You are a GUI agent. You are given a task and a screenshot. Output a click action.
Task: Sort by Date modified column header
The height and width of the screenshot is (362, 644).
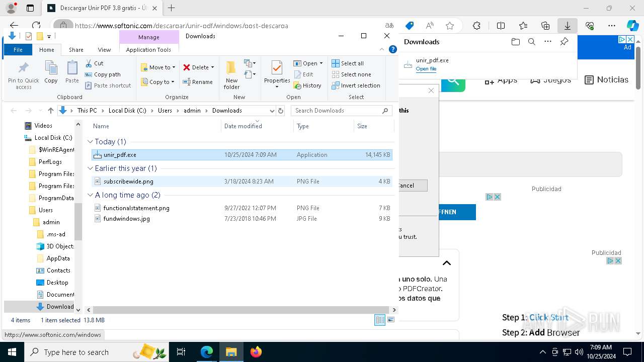(x=257, y=126)
